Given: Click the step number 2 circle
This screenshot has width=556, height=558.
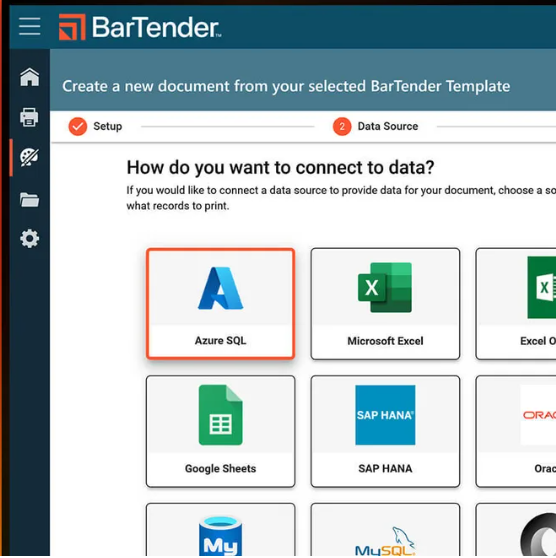Looking at the screenshot, I should click(x=342, y=126).
